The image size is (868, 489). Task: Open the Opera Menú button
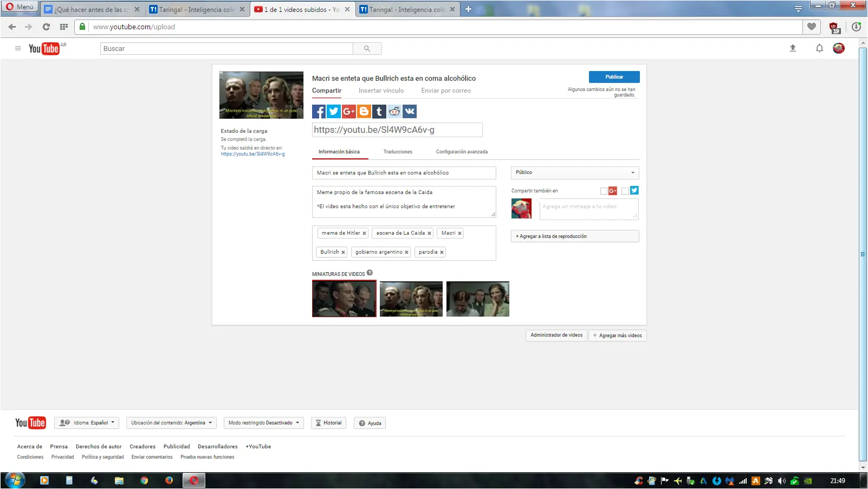[20, 7]
